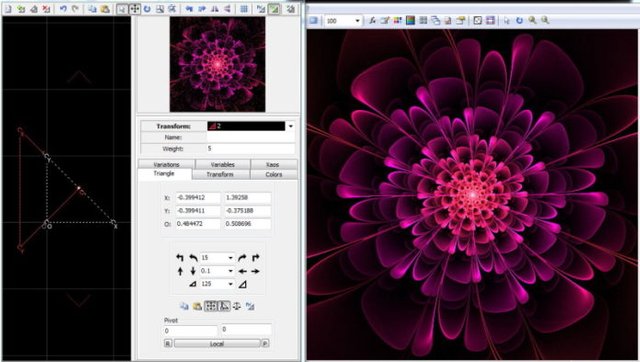The image size is (640, 362).
Task: Click the move triangle right arrow
Action: click(x=256, y=271)
